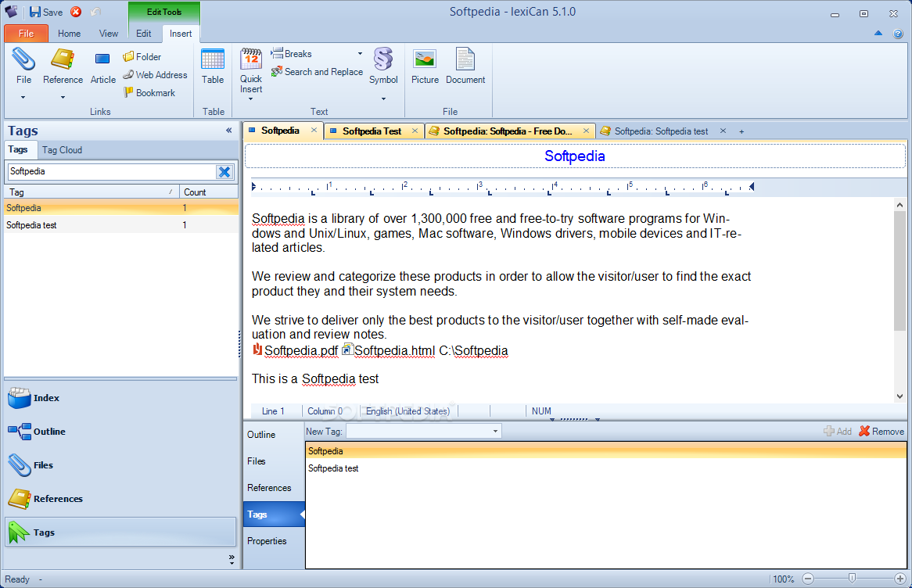Expand navigation panel overflow chevron
912x588 pixels.
[x=232, y=560]
